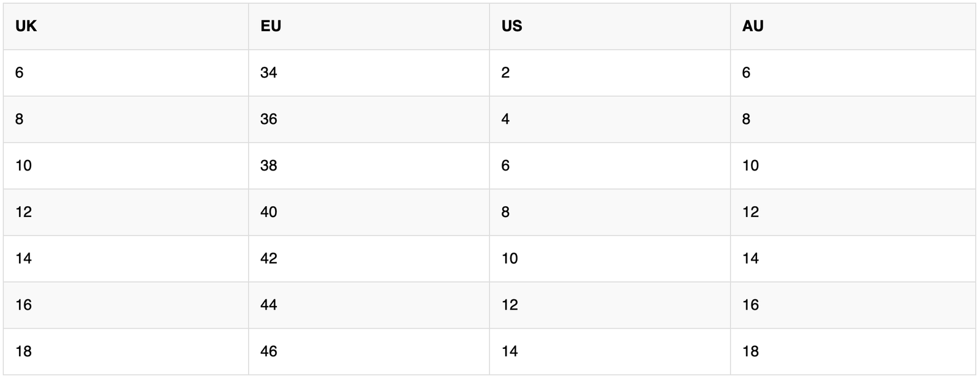Click the EU column header
The image size is (980, 379).
(271, 26)
